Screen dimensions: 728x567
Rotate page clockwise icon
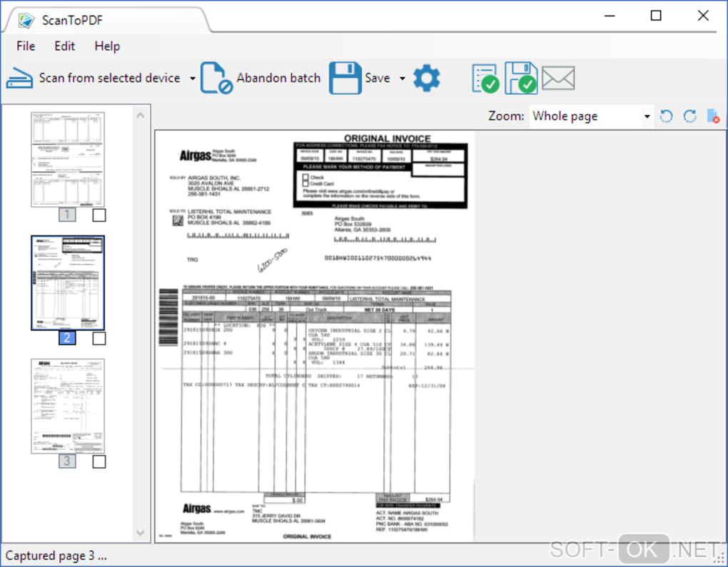(x=690, y=116)
